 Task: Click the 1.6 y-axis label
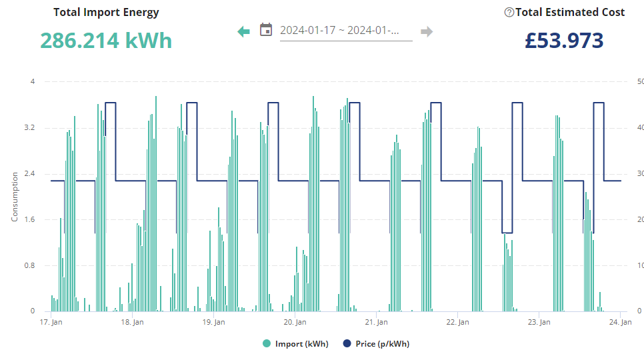coord(29,219)
